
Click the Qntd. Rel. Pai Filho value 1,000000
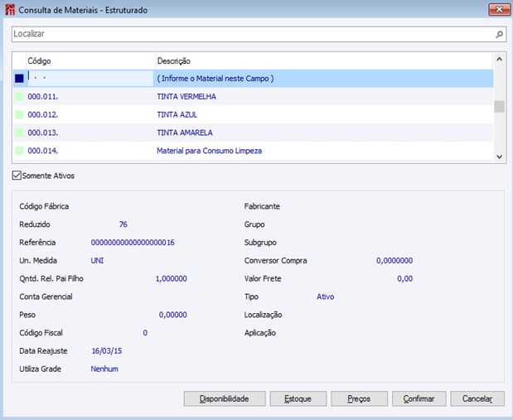[x=171, y=278]
